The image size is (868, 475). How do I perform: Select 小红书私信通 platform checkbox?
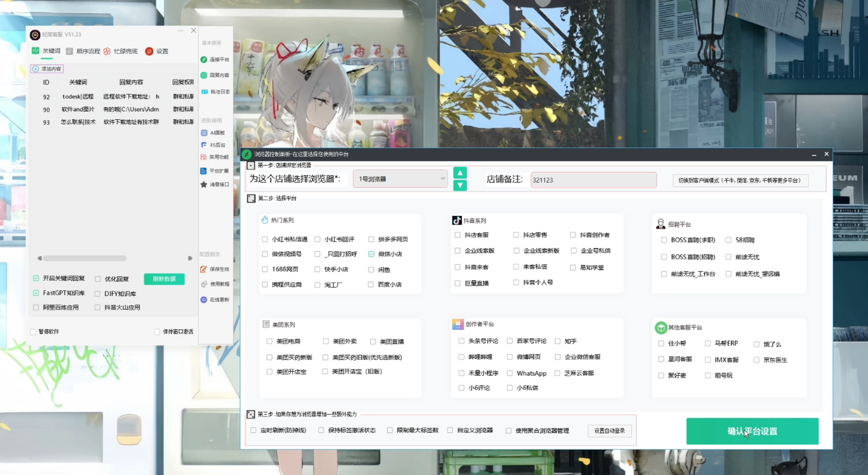tap(265, 239)
